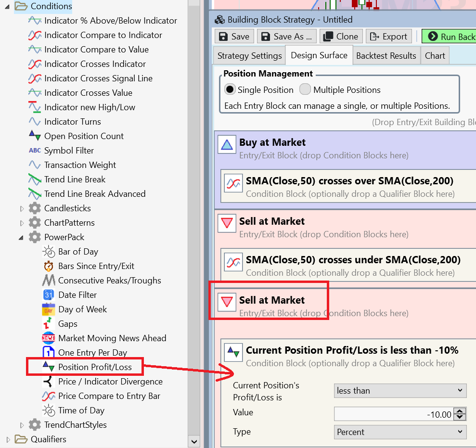Click the Symbol Filter ABC icon
This screenshot has height=448, width=476.
(35, 151)
